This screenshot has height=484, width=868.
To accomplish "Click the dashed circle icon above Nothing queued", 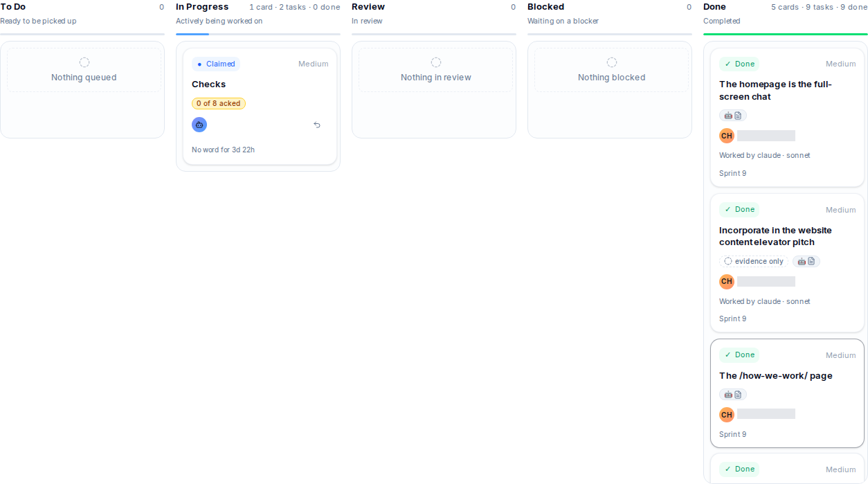I will pyautogui.click(x=84, y=62).
